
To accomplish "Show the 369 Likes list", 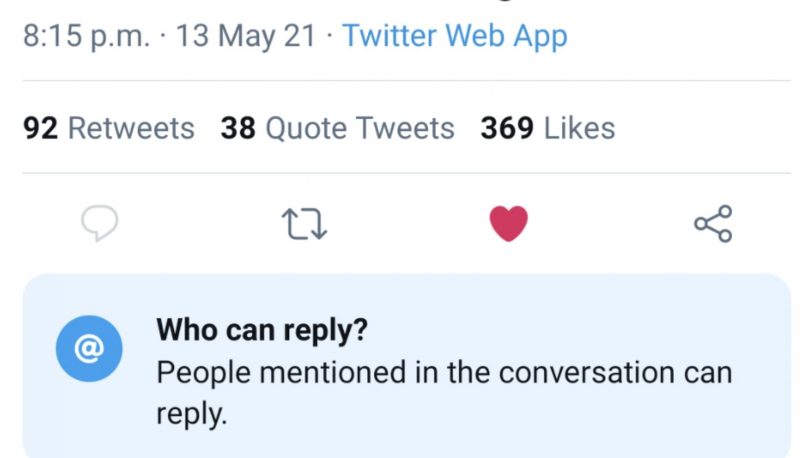I will click(x=548, y=128).
